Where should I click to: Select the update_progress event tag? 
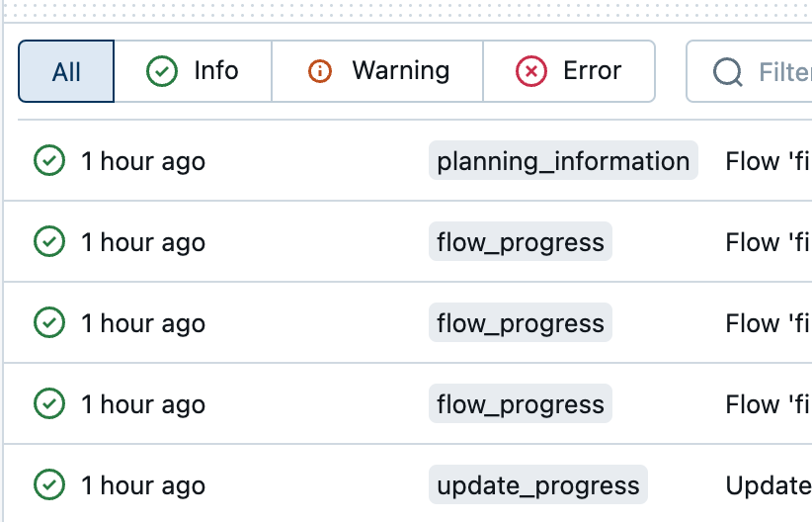point(538,485)
